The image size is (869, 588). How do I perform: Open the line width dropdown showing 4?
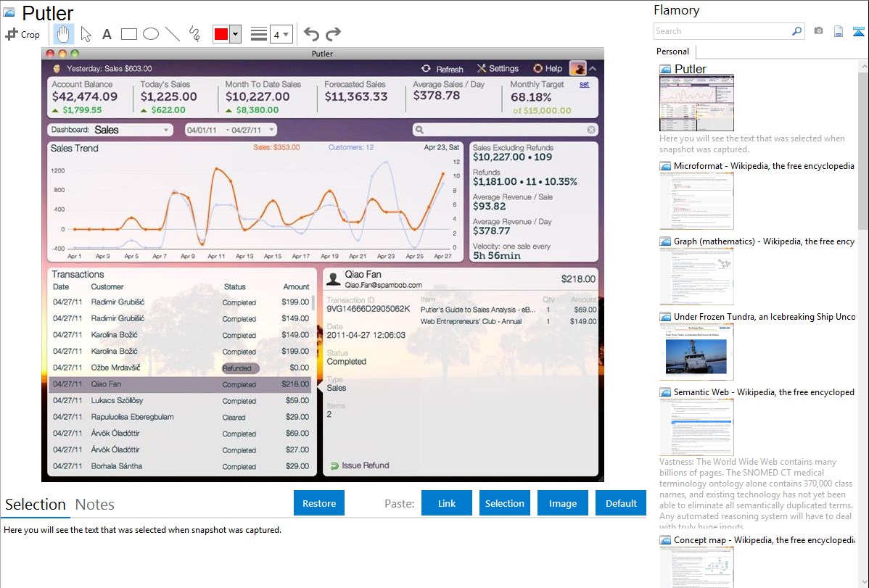point(281,35)
